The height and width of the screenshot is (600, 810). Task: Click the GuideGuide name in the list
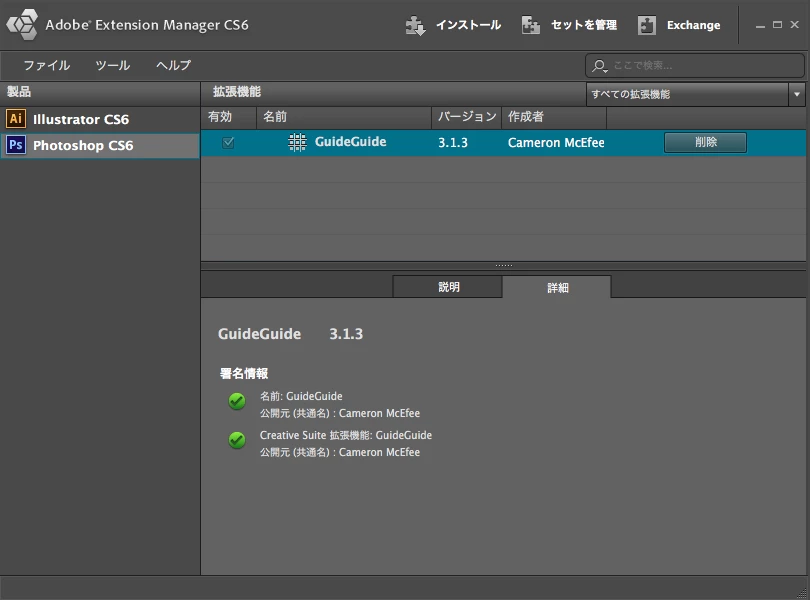pos(350,142)
